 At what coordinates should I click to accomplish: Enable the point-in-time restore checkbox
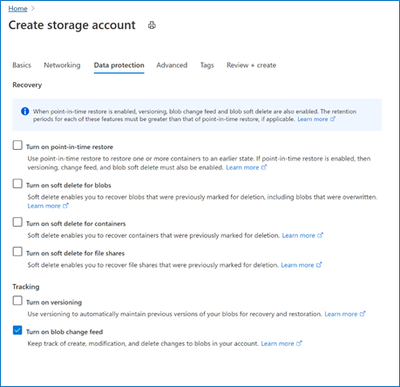coord(17,145)
